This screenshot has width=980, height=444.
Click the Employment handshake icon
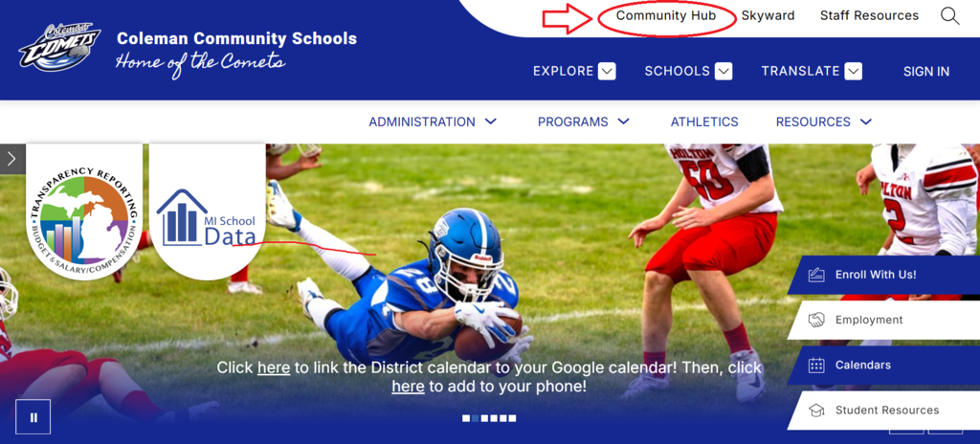pyautogui.click(x=816, y=321)
